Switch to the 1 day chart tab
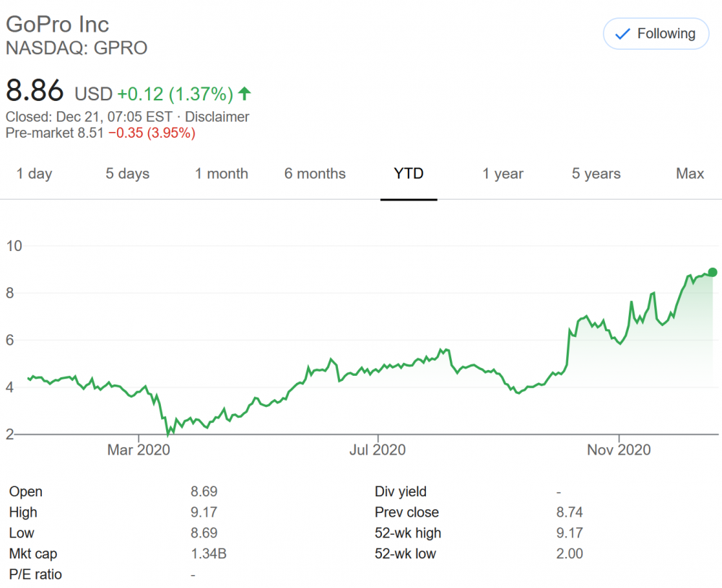 point(35,174)
